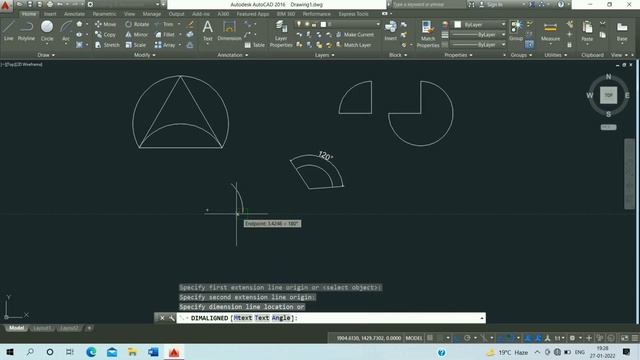Open annotation scale 1:1 dropdown
640x360 pixels.
559,338
